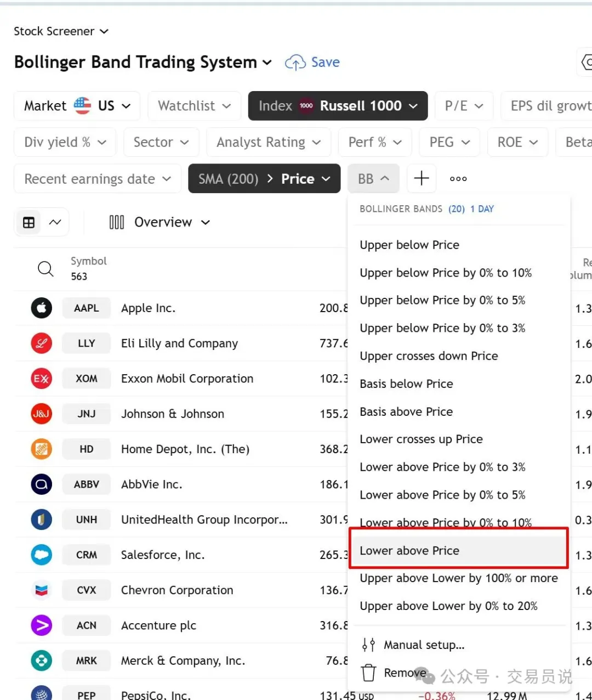This screenshot has width=592, height=700.
Task: Select Upper below Price by 0% to 5%
Action: (x=442, y=300)
